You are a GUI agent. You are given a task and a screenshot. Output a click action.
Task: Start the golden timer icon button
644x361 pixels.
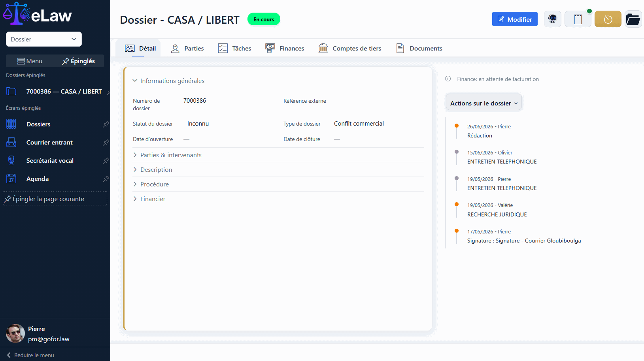tap(608, 19)
